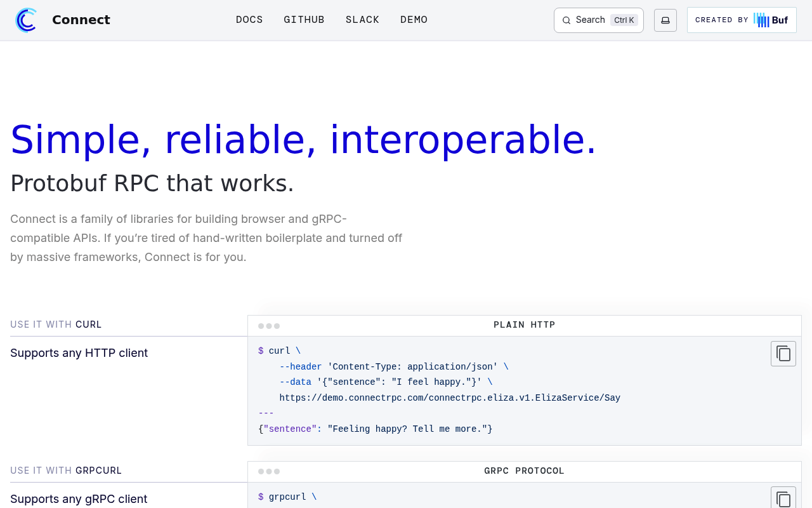Screen dimensions: 812x508
Task: Click the 'Simple, reliable, interoperable.' headline
Action: tap(303, 140)
